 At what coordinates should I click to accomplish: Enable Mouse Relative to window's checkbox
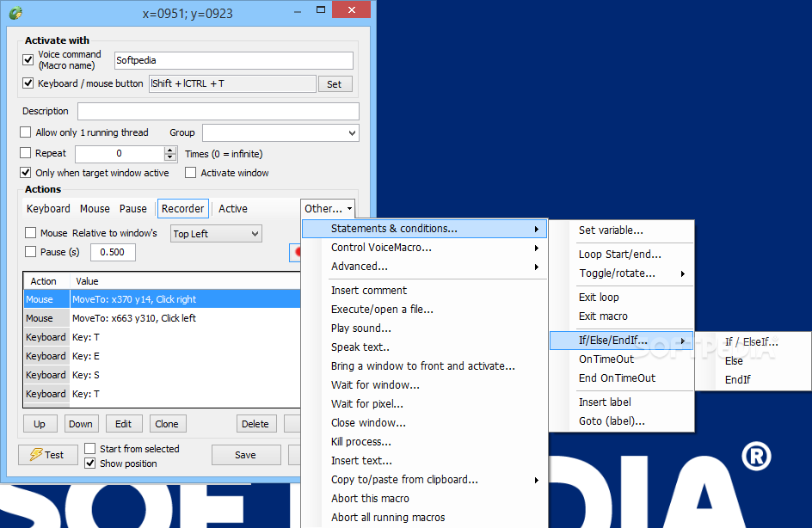click(31, 232)
